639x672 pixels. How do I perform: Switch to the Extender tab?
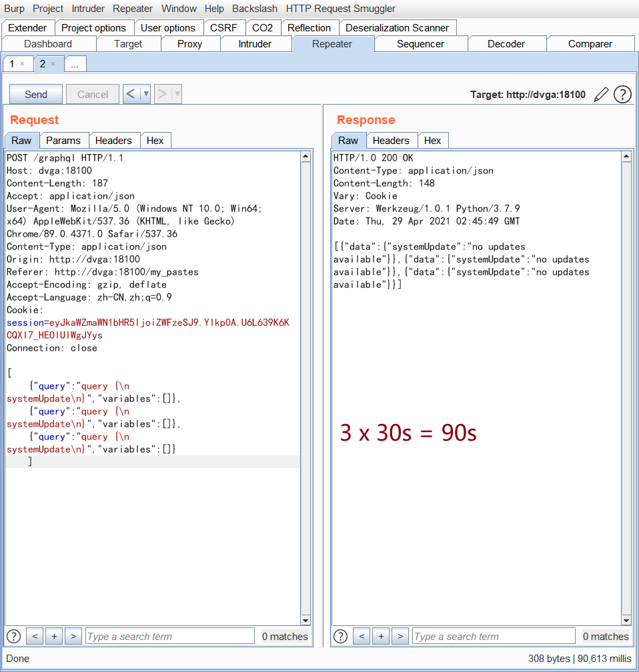point(27,28)
